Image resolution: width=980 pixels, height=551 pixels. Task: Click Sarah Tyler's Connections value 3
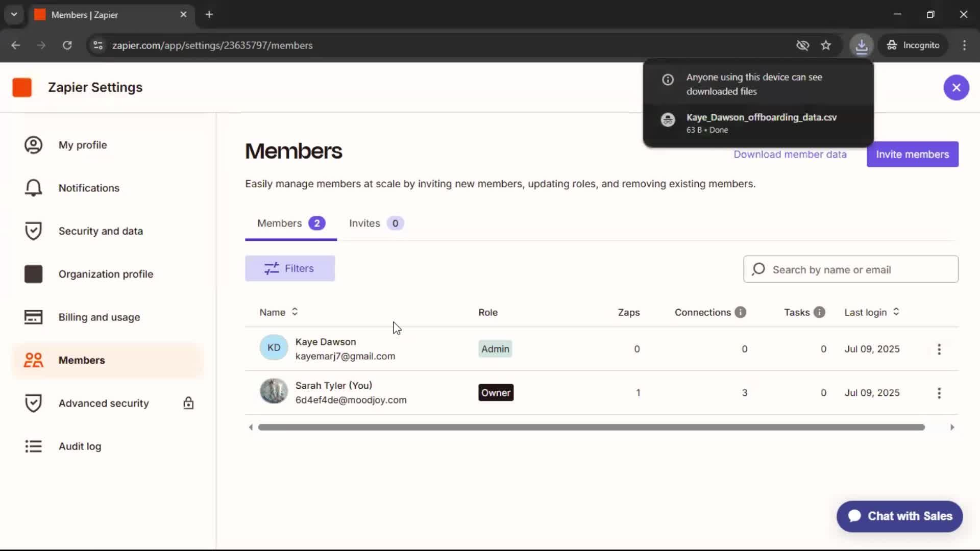pyautogui.click(x=744, y=393)
